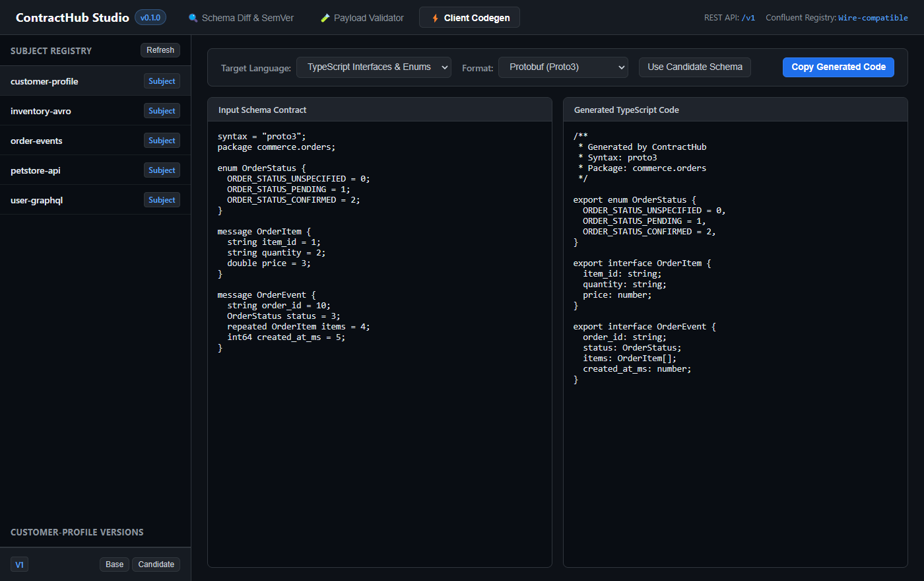Select the user-graphql subject
This screenshot has width=924, height=581.
[x=95, y=200]
